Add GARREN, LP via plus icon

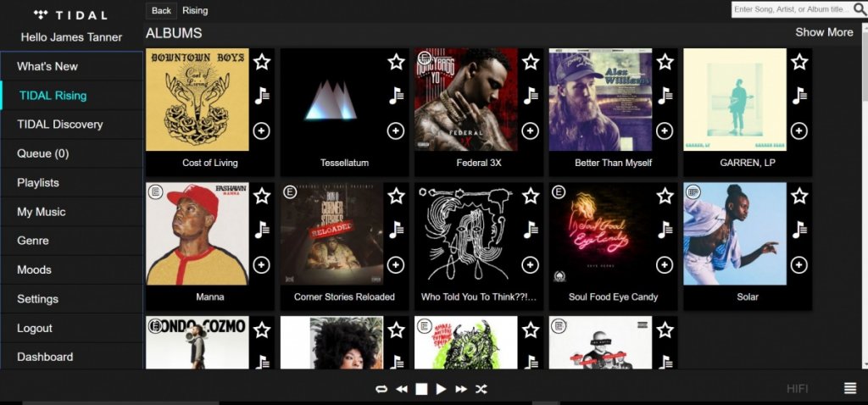tap(798, 131)
